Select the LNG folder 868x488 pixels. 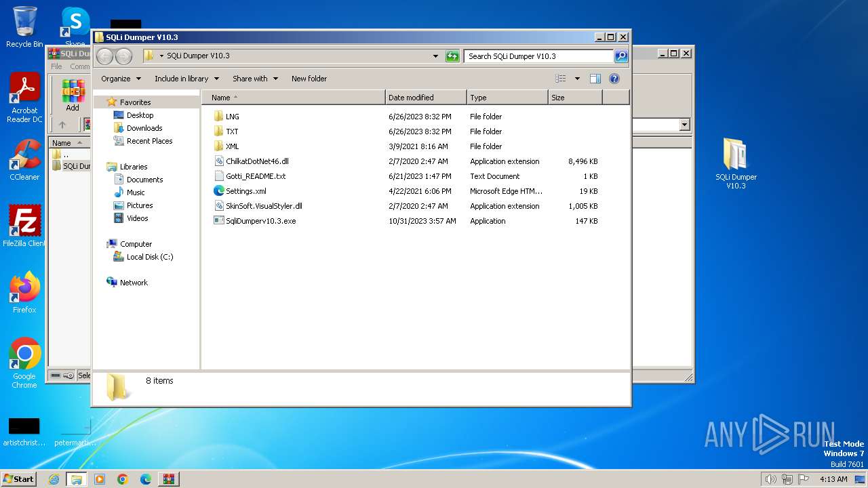point(232,117)
